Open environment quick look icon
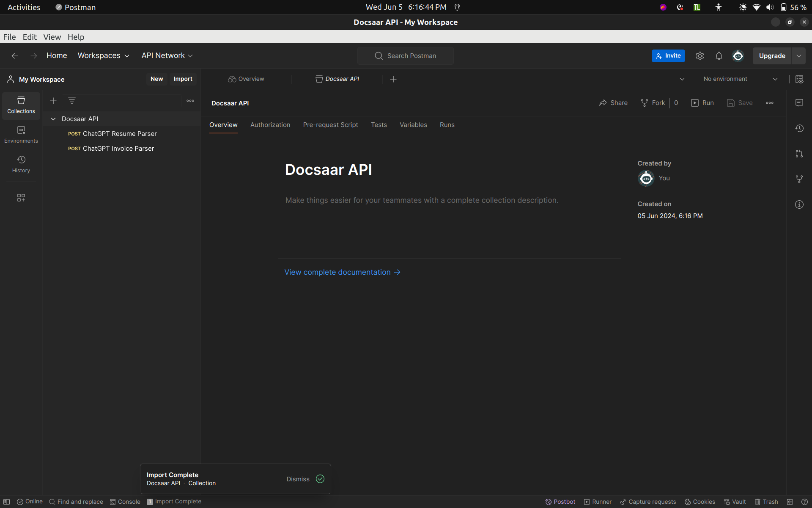 click(x=799, y=79)
